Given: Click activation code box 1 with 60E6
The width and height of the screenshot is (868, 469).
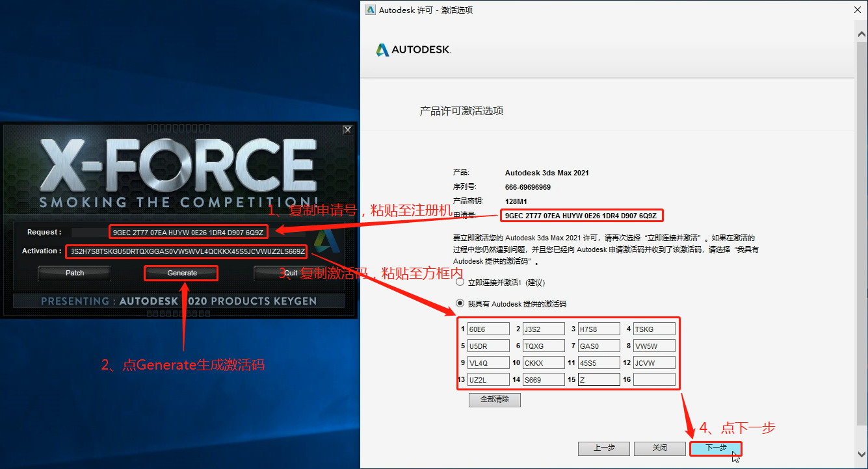Looking at the screenshot, I should point(488,329).
